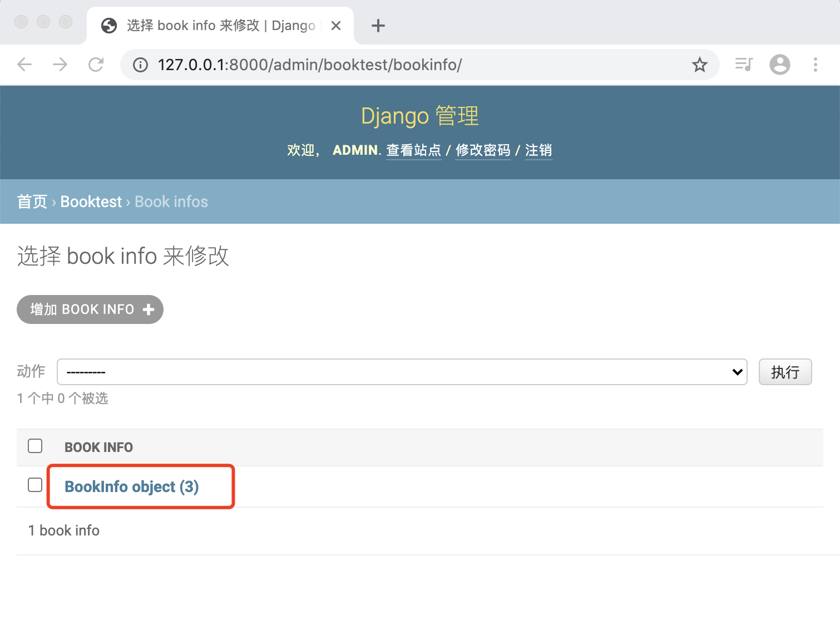Viewport: 840px width, 639px height.
Task: Click the browser back arrow
Action: (24, 65)
